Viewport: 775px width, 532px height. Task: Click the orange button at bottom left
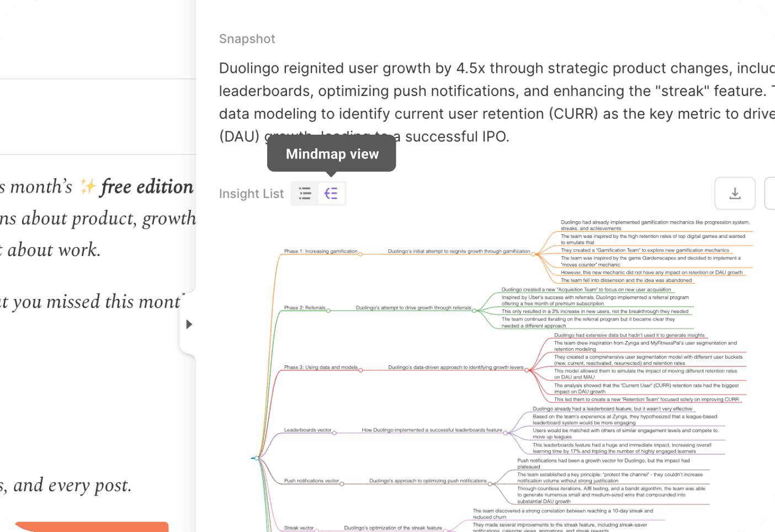(91, 528)
